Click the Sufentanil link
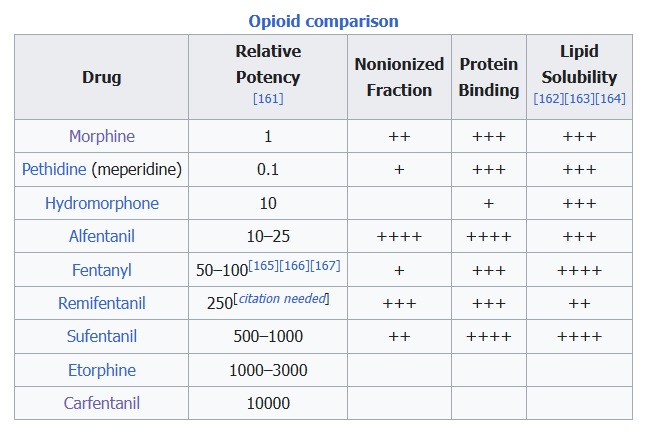This screenshot has width=648, height=440. (101, 336)
